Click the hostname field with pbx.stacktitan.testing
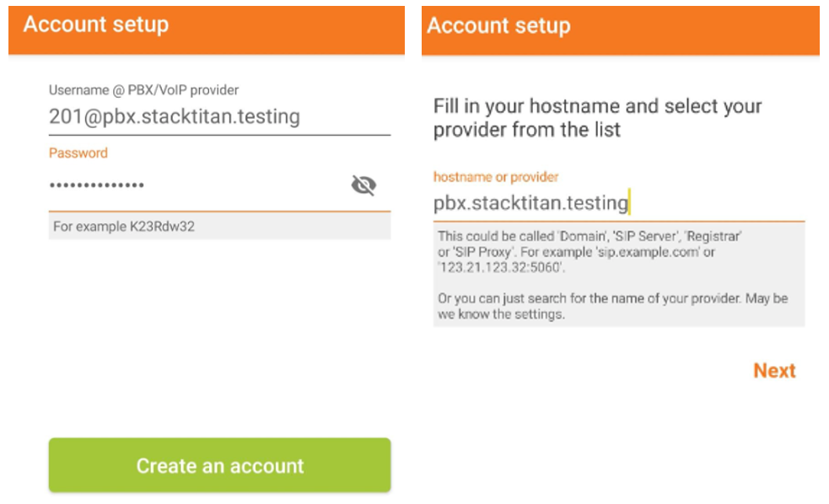Image resolution: width=829 pixels, height=504 pixels. pos(618,203)
